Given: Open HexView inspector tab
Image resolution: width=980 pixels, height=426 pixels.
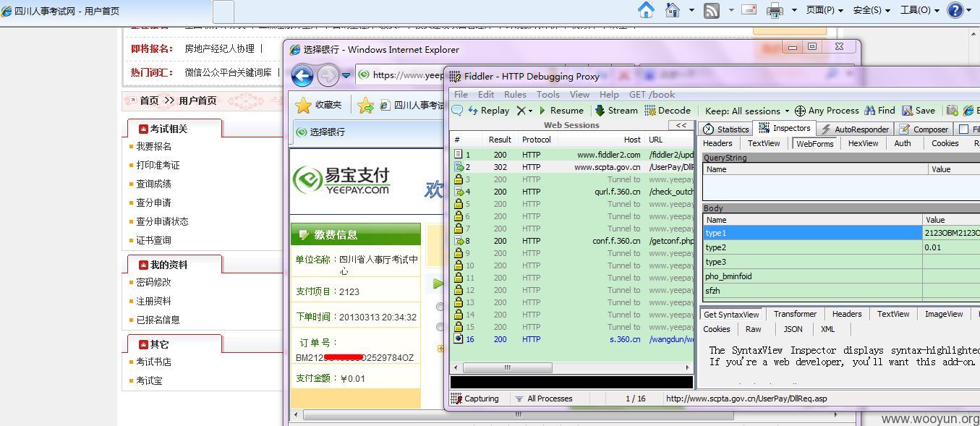Looking at the screenshot, I should click(x=863, y=143).
